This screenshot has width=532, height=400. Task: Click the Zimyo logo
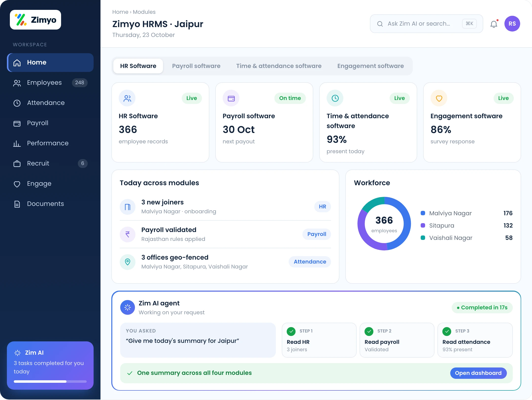click(35, 20)
